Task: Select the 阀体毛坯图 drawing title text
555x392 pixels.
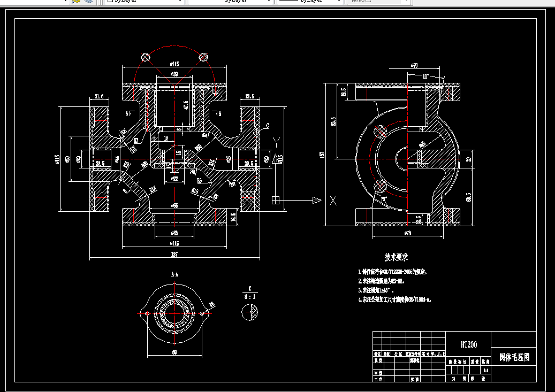Action: (x=515, y=357)
